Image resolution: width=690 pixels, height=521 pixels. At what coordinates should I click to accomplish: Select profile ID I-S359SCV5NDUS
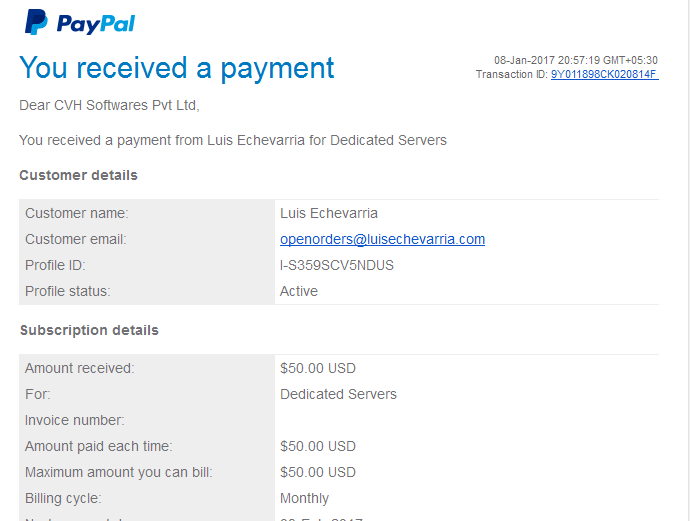pos(337,265)
